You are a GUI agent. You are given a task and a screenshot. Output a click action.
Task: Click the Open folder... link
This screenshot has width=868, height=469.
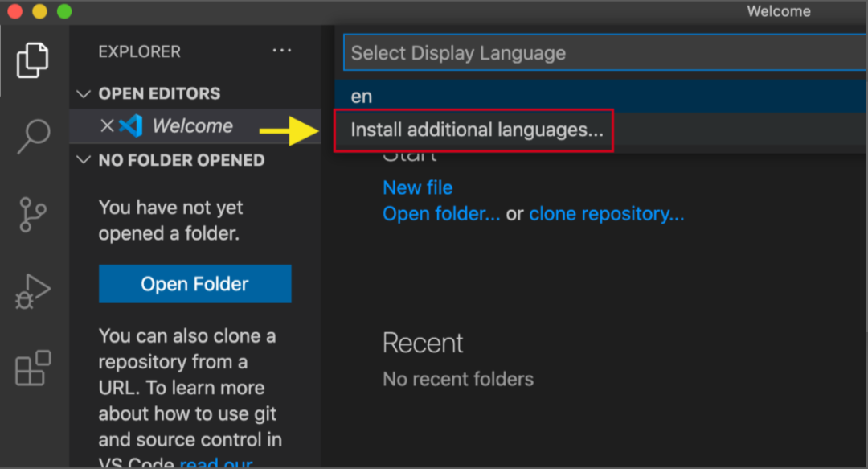pyautogui.click(x=441, y=214)
